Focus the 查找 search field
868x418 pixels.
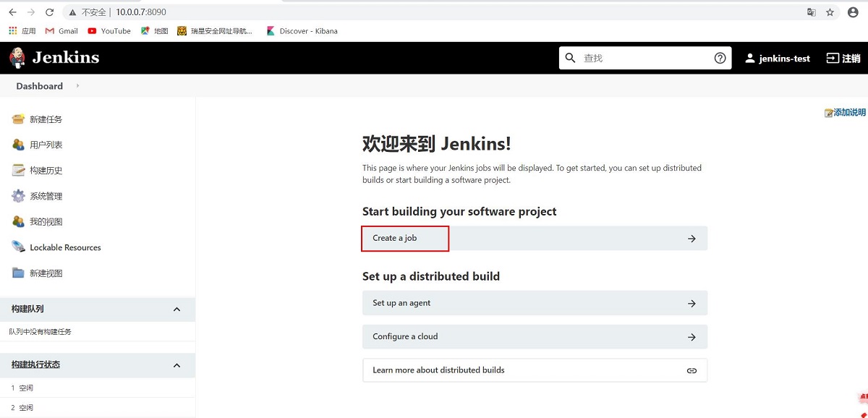click(645, 58)
